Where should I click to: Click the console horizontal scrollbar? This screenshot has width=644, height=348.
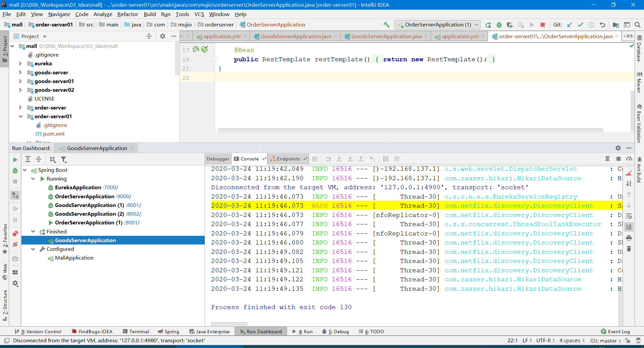(229, 324)
